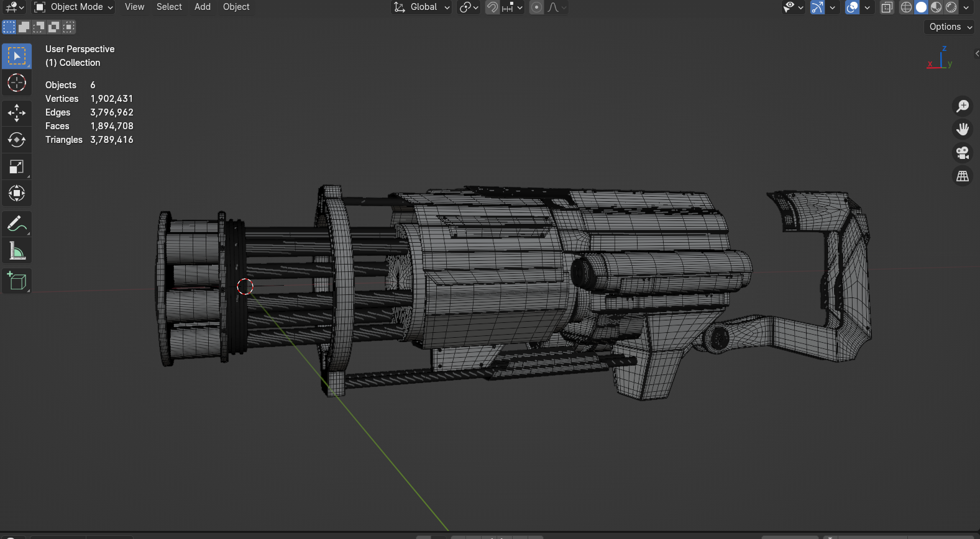The height and width of the screenshot is (539, 980).
Task: Click the Add Cube tool
Action: click(x=17, y=281)
